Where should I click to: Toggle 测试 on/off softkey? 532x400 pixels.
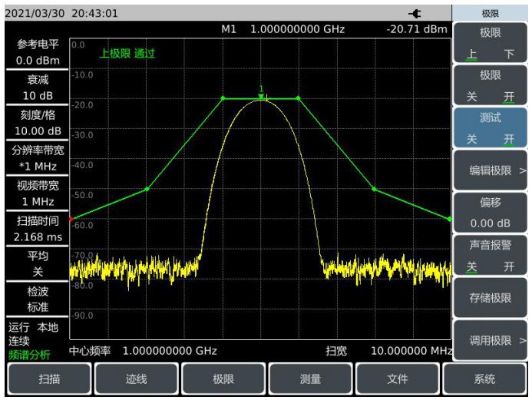(x=490, y=128)
